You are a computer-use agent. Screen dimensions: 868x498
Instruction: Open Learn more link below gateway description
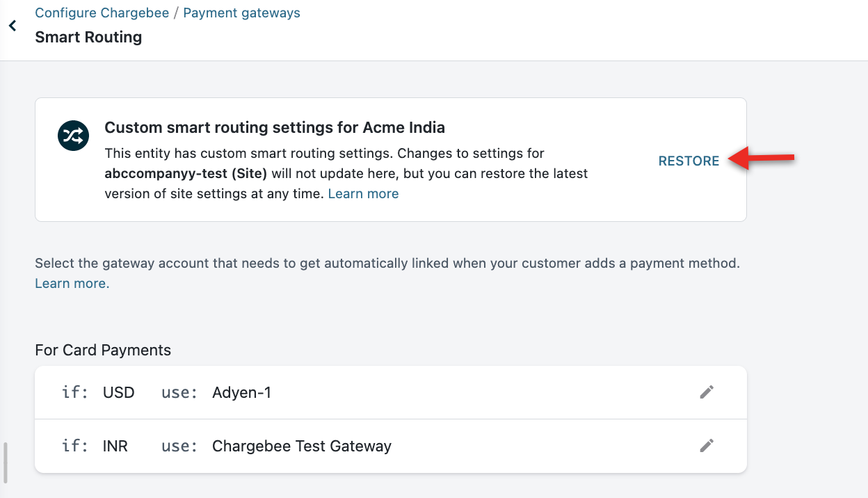click(x=72, y=284)
